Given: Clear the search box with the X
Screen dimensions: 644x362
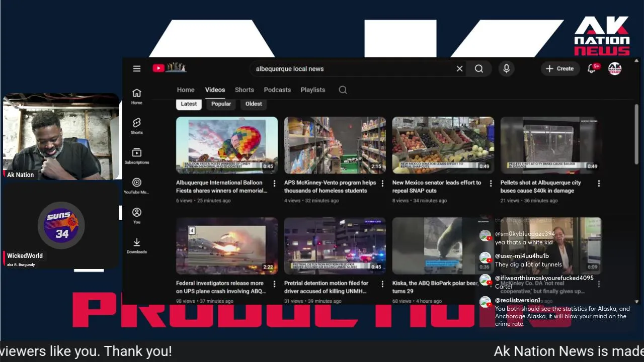Looking at the screenshot, I should [459, 69].
